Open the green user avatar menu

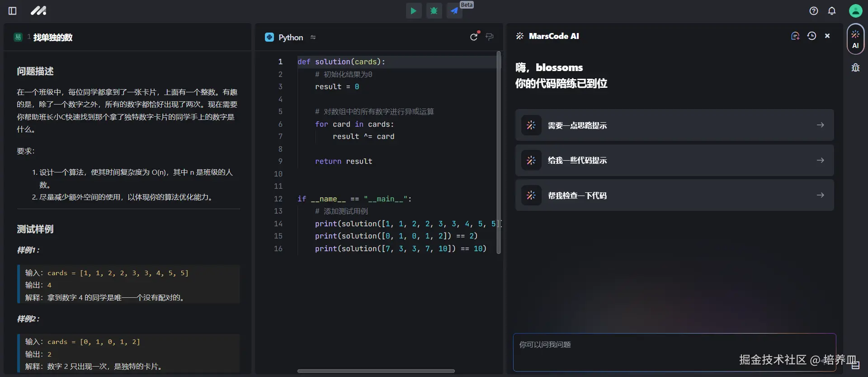(855, 11)
